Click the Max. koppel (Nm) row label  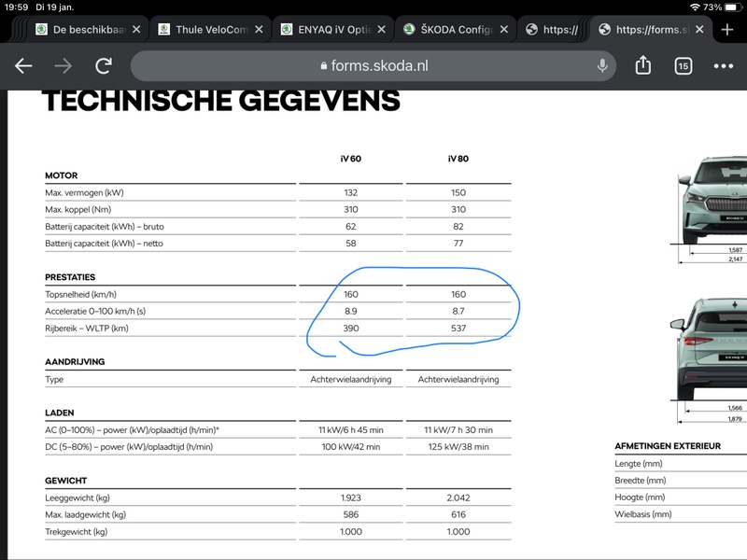[x=78, y=209]
